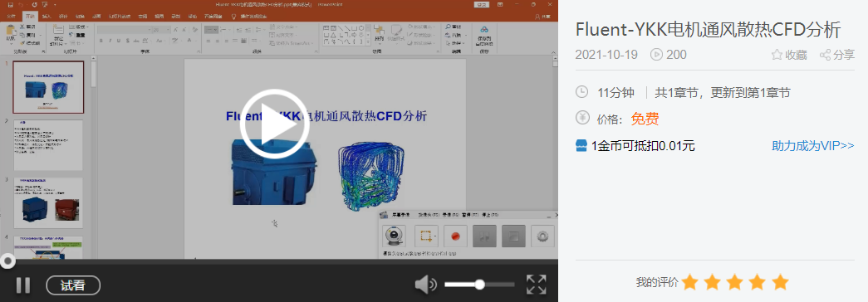868x302 pixels.
Task: Click the video progress handle at the start
Action: click(x=7, y=261)
